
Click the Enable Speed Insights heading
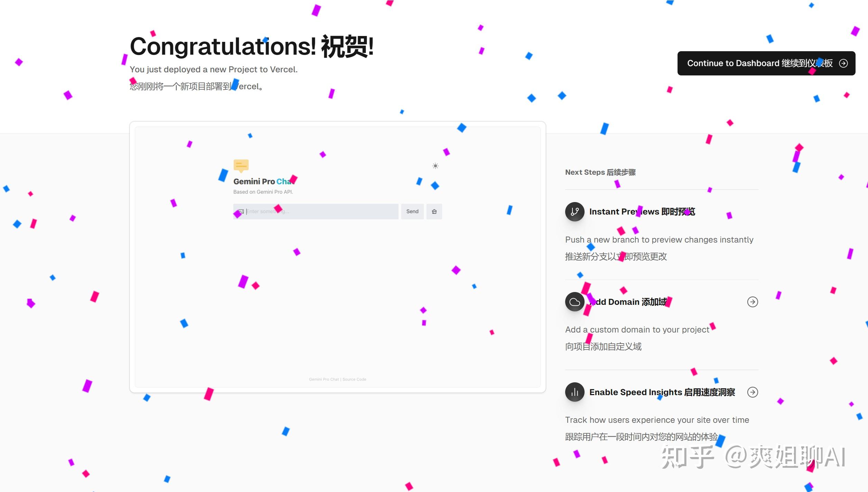[x=662, y=392]
